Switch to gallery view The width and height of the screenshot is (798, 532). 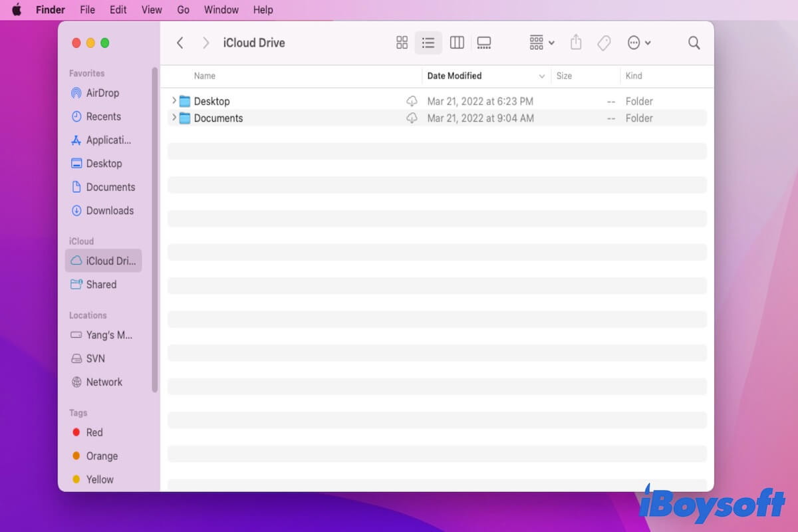483,43
